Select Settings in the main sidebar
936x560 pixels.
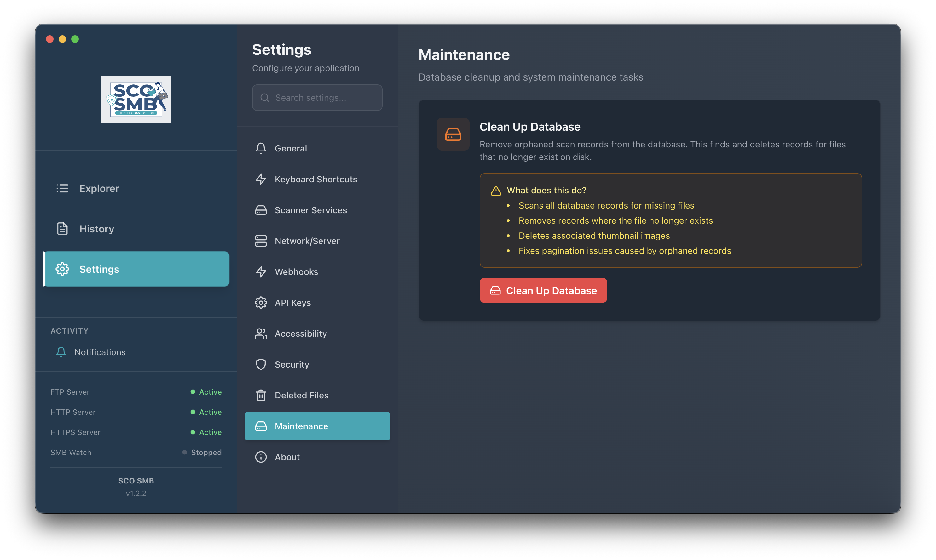tap(136, 269)
